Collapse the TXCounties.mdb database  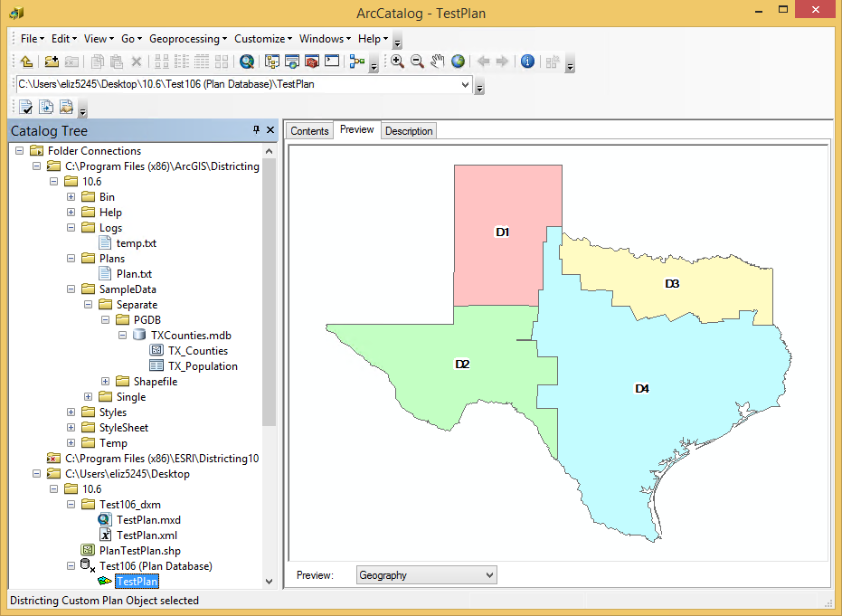[122, 335]
